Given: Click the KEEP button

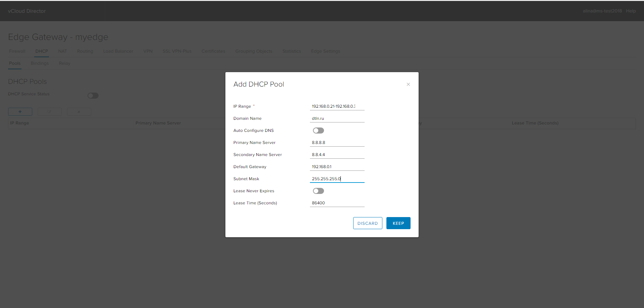Looking at the screenshot, I should [398, 223].
